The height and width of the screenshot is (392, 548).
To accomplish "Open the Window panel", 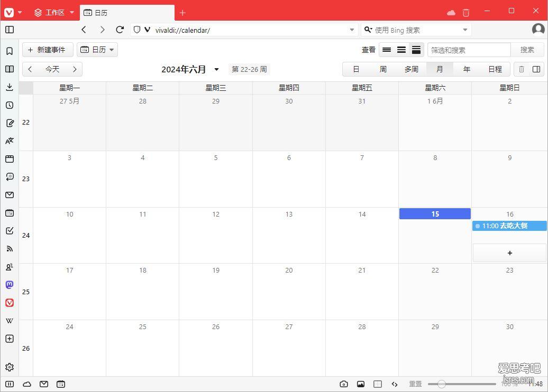I will tap(10, 159).
